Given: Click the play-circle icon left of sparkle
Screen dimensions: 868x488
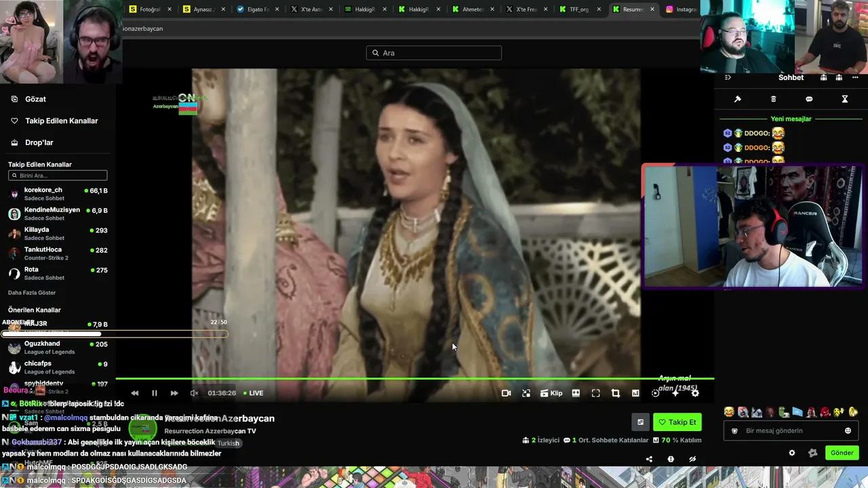Looking at the screenshot, I should pyautogui.click(x=655, y=393).
